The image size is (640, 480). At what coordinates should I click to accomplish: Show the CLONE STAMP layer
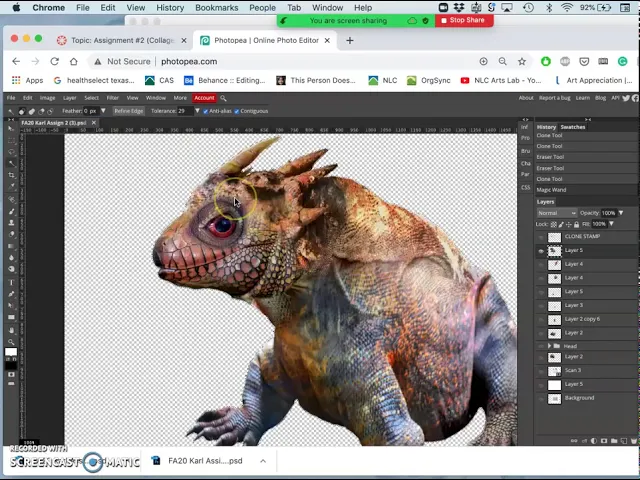tap(541, 237)
